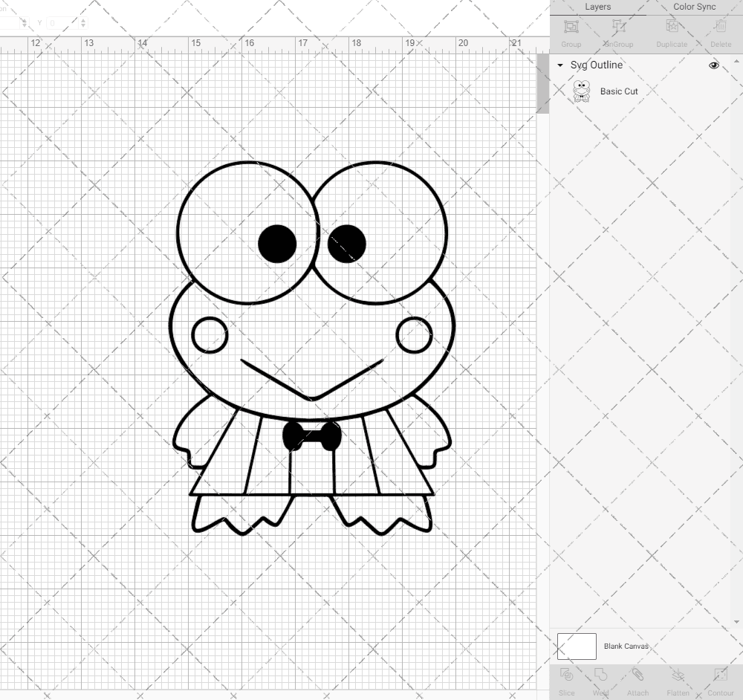Open the Blank Canvas color swatch
Viewport: 743px width, 700px height.
(x=577, y=646)
